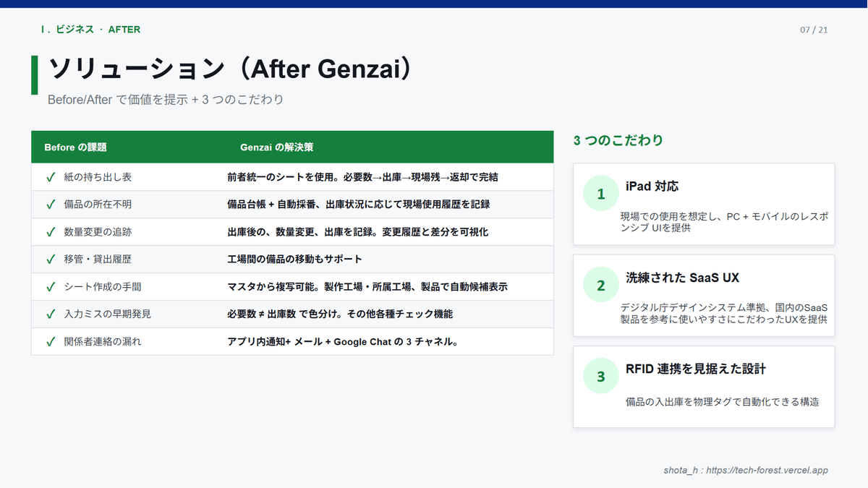
Task: Expand the iPad 対応 card
Action: coord(704,204)
